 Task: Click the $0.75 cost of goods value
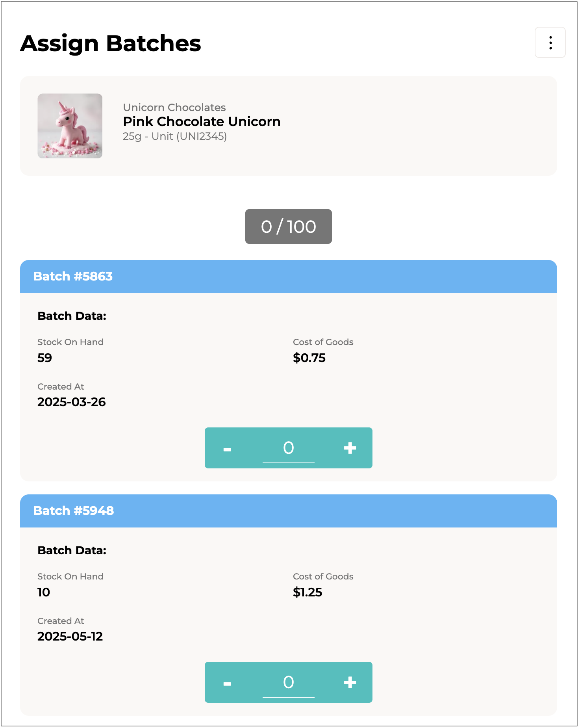coord(309,358)
